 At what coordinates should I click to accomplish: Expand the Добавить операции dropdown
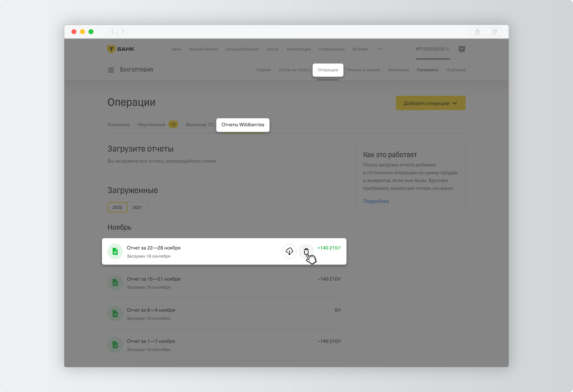[x=430, y=103]
